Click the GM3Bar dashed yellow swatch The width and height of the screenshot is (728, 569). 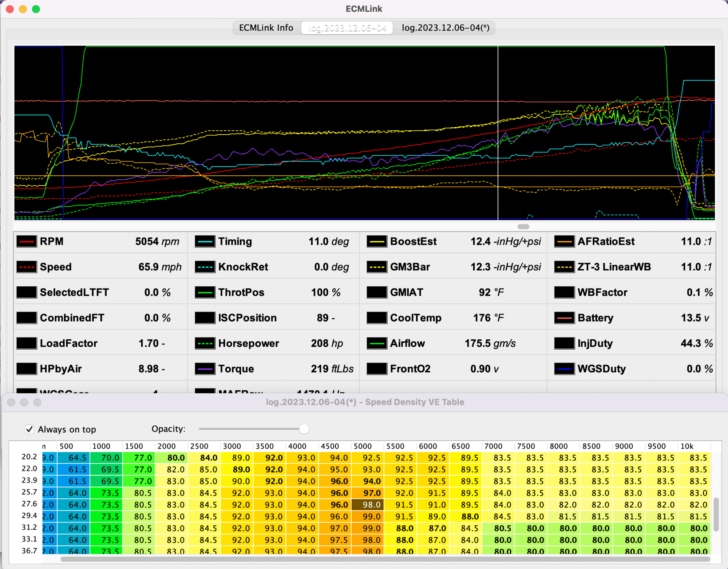point(377,267)
